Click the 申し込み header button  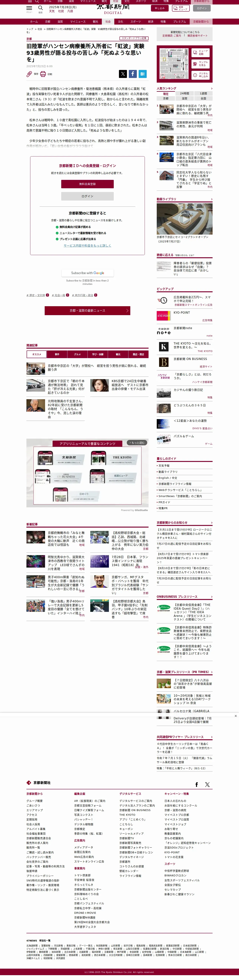tap(160, 8)
